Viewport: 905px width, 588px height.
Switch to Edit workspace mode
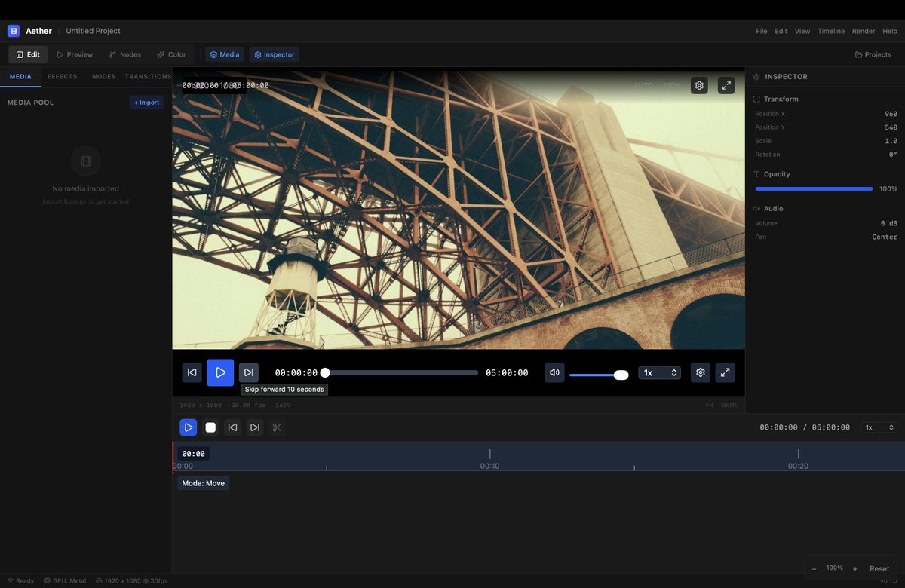pyautogui.click(x=28, y=54)
